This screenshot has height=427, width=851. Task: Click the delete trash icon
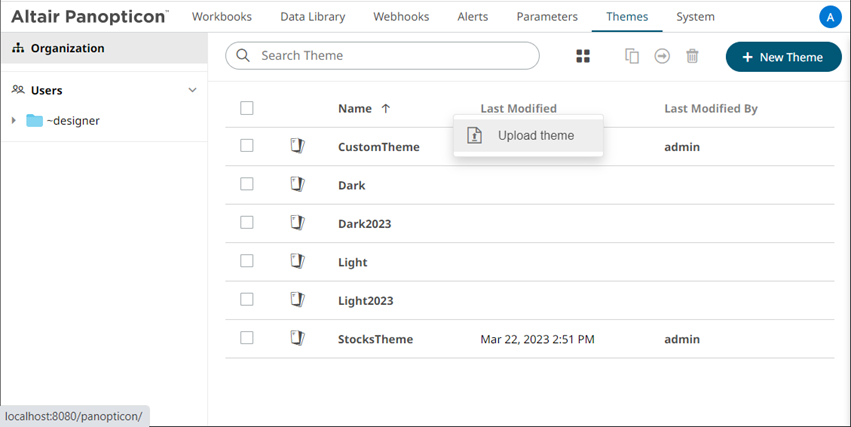click(692, 57)
